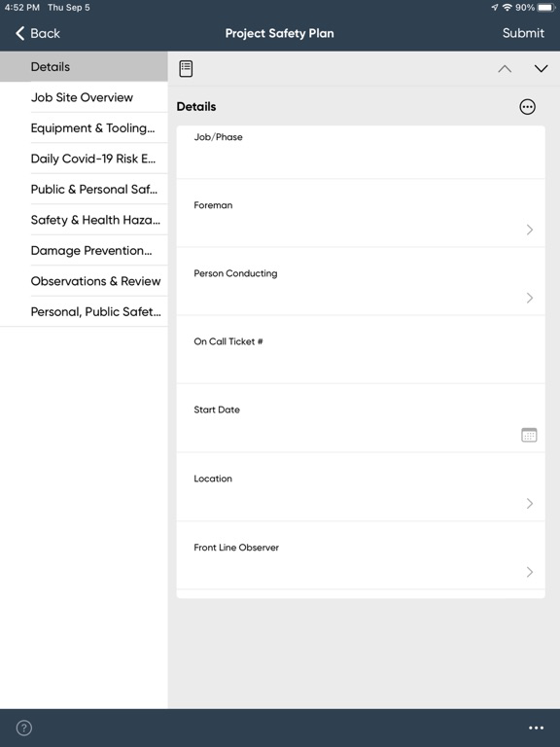Expand the Foreman selection chevron
The height and width of the screenshot is (747, 560).
coord(530,230)
